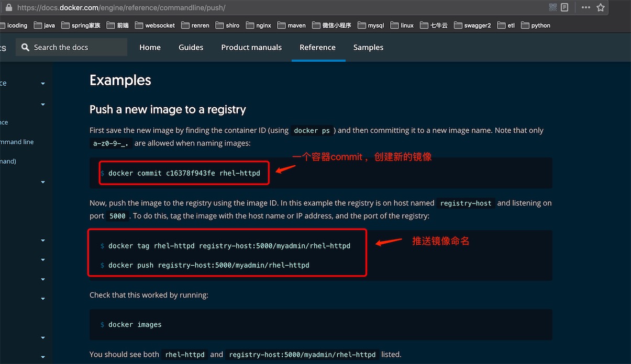631x364 pixels.
Task: Open the swagger2 bookmark folder
Action: tap(472, 25)
